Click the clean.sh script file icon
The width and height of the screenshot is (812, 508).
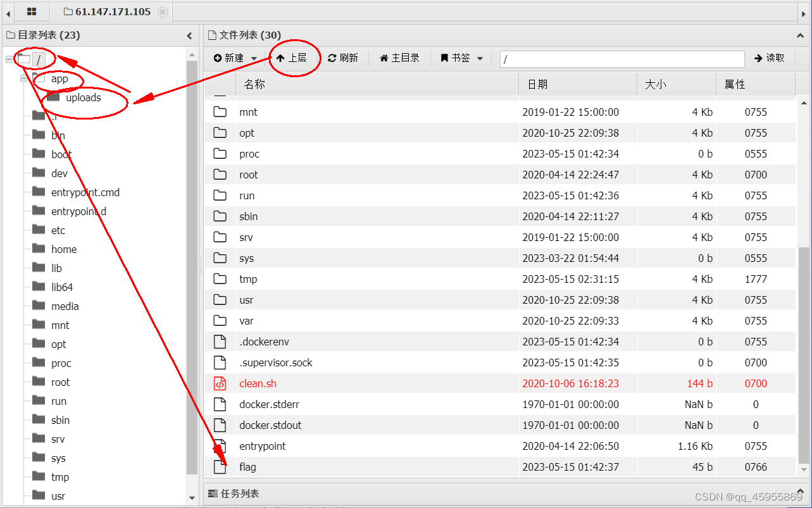coord(220,383)
